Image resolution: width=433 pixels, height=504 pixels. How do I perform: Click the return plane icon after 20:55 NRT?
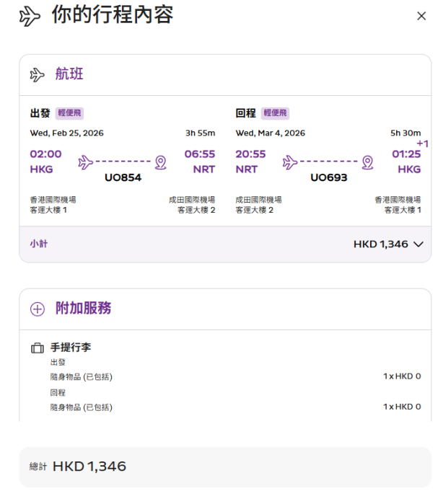tap(290, 162)
